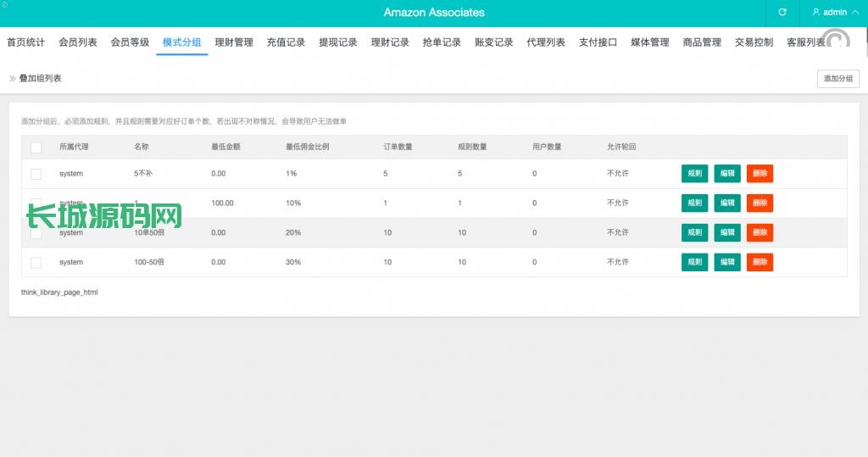Edit the 100-50倍 group via 编辑

(x=726, y=263)
